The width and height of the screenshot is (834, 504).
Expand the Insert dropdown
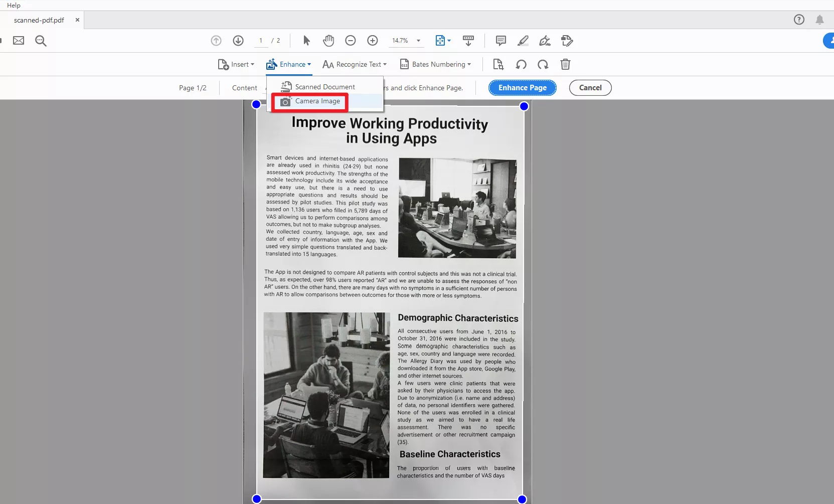click(236, 64)
